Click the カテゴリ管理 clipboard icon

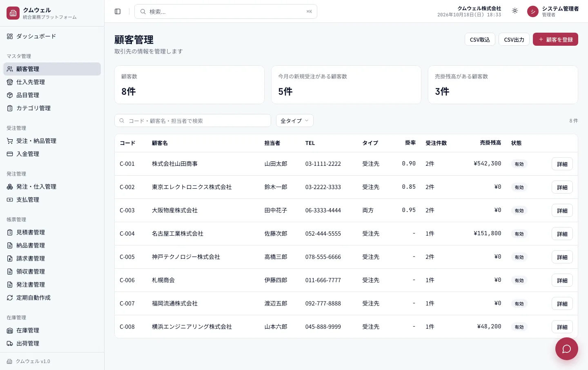tap(10, 108)
